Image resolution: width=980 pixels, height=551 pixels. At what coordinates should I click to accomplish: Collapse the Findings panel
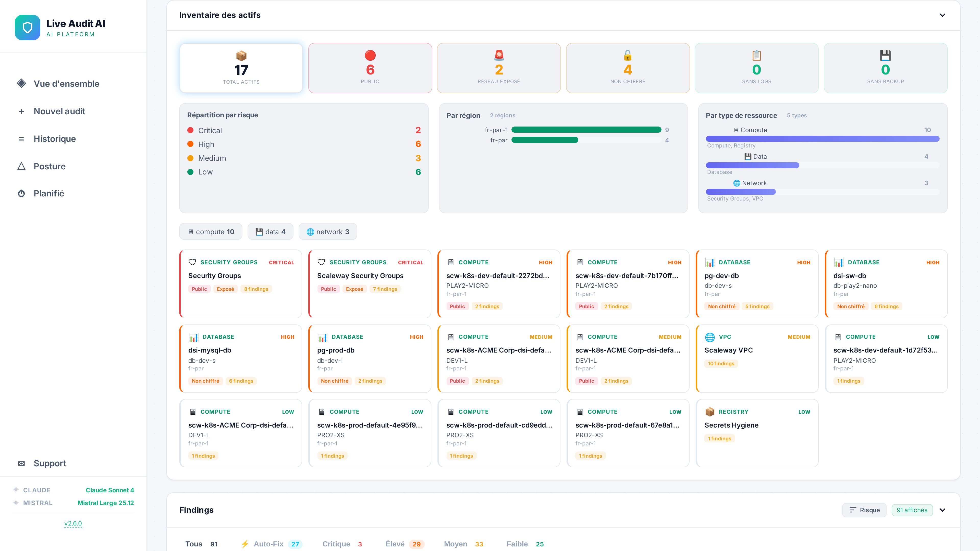tap(943, 510)
